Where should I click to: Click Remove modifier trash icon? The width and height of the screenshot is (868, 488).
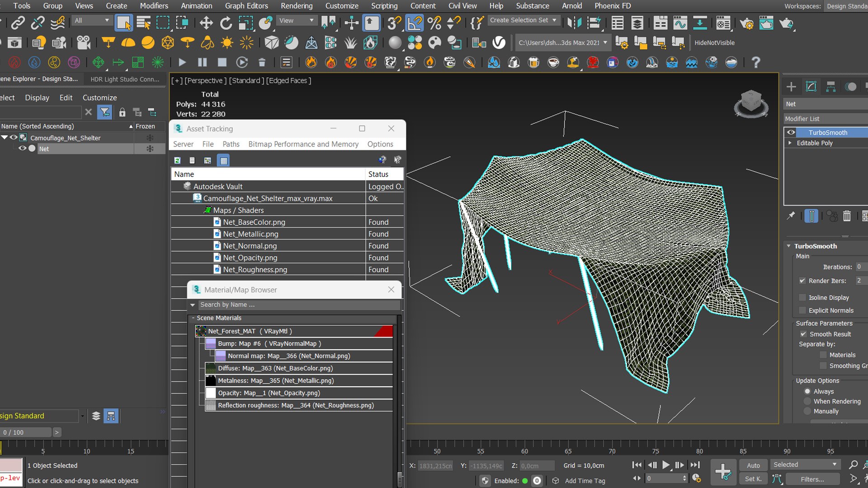coord(847,216)
